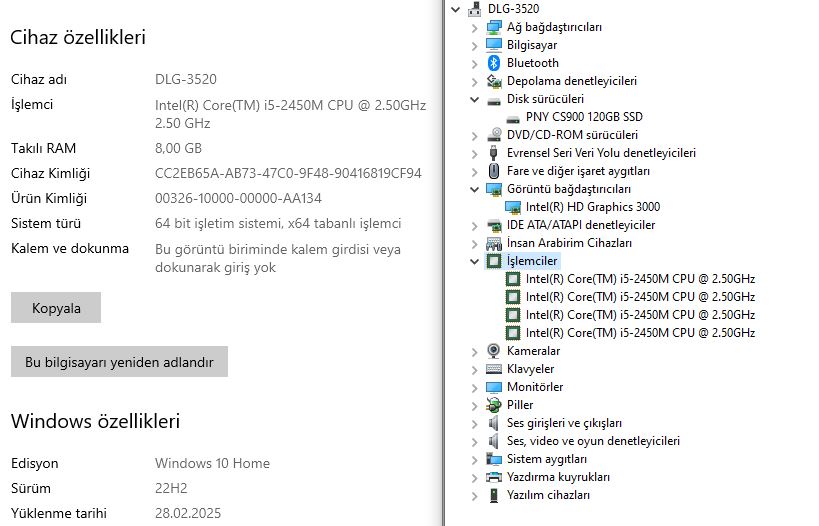
Task: Collapse the Disk sürücüleri node arrow
Action: coord(474,99)
